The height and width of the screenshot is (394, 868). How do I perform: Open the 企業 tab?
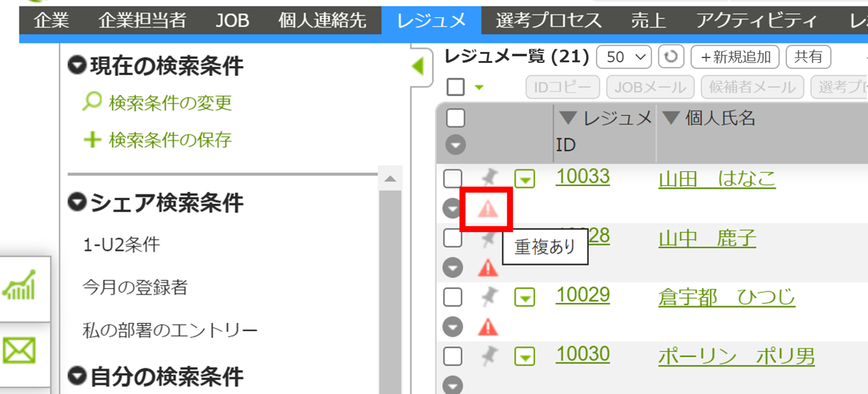(51, 20)
